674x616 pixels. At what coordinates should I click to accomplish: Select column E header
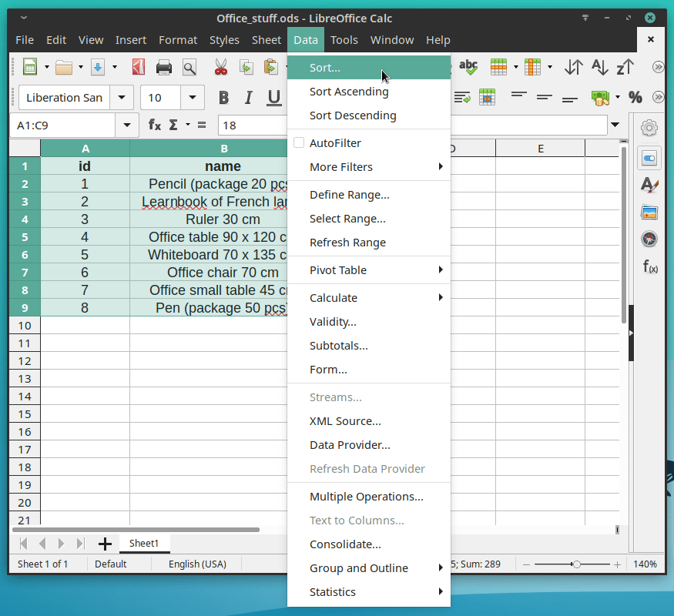point(540,148)
